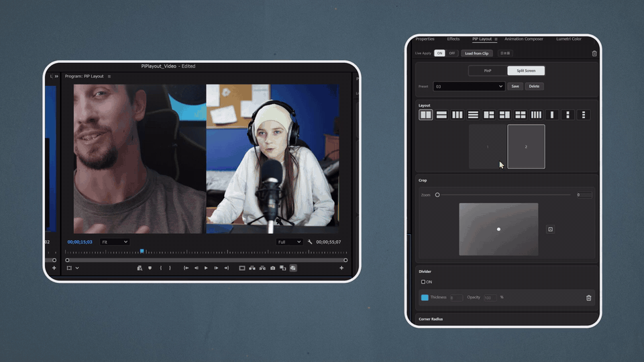This screenshot has width=644, height=362.
Task: Click the Mark In brace icon
Action: tap(160, 268)
